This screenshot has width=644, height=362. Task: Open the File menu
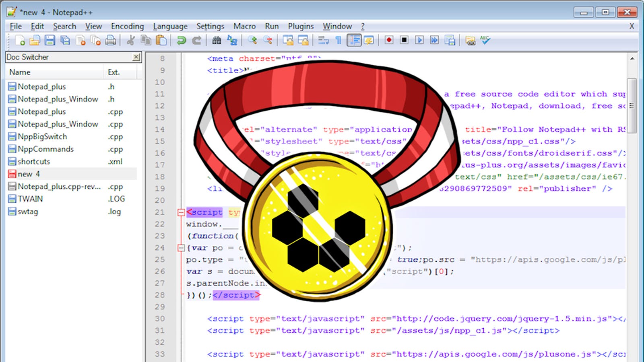pyautogui.click(x=16, y=26)
